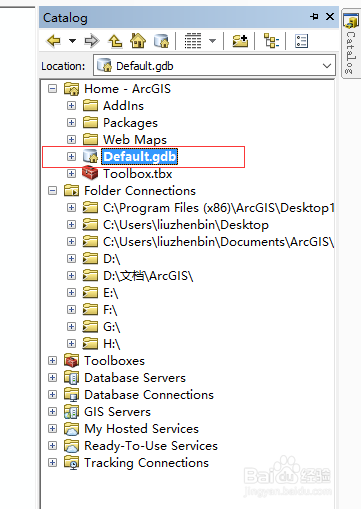The width and height of the screenshot is (361, 509).
Task: Go up one level in Catalog
Action: click(x=115, y=41)
